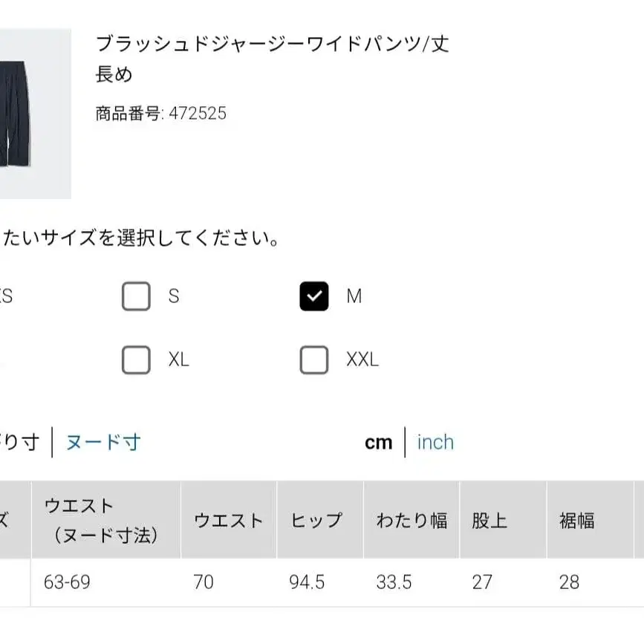Select the ヒップ column header
The image size is (644, 644).
316,520
